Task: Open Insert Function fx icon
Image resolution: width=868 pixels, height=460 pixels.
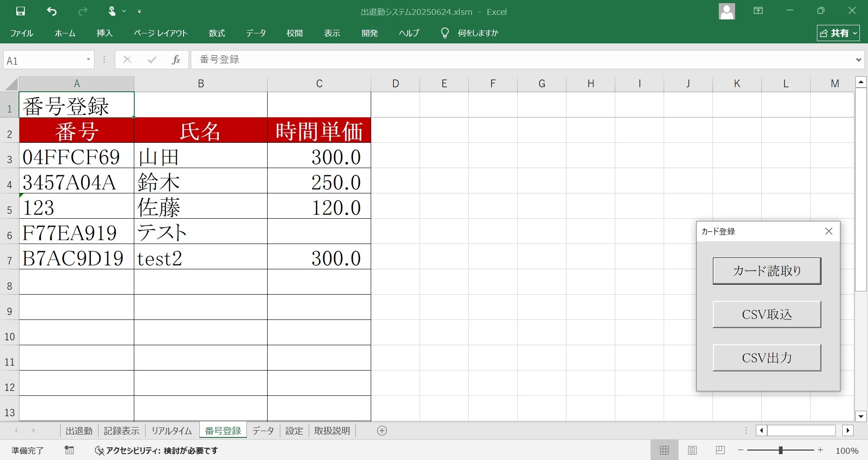Action: (x=176, y=60)
